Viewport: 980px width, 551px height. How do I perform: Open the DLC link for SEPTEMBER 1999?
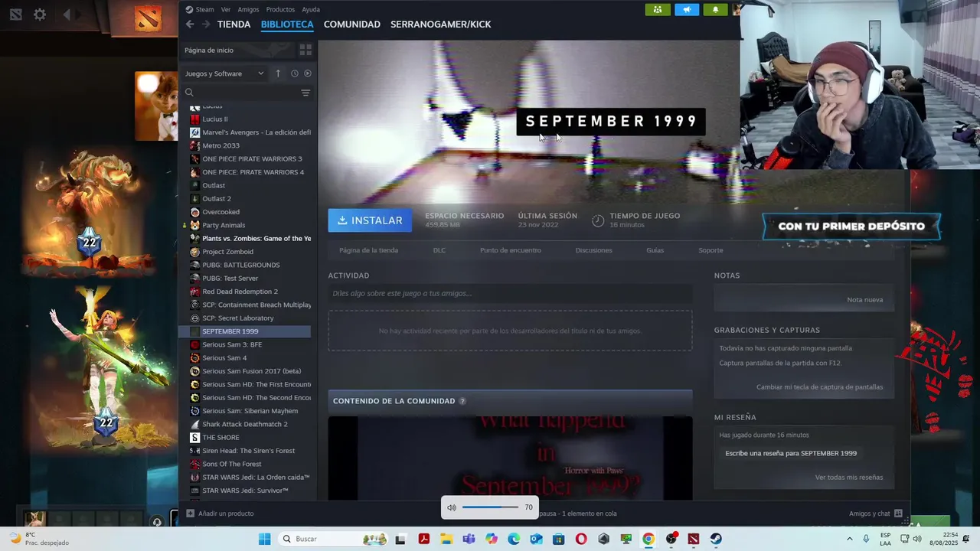(x=439, y=250)
